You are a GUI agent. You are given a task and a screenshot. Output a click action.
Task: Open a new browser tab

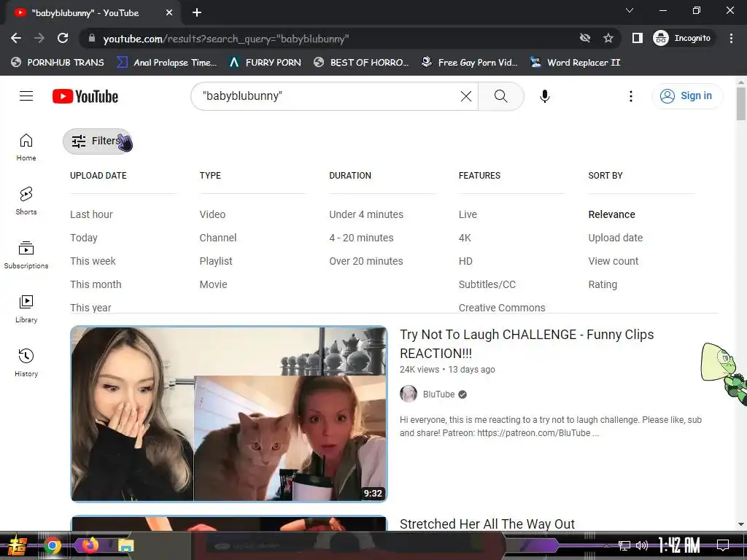197,13
